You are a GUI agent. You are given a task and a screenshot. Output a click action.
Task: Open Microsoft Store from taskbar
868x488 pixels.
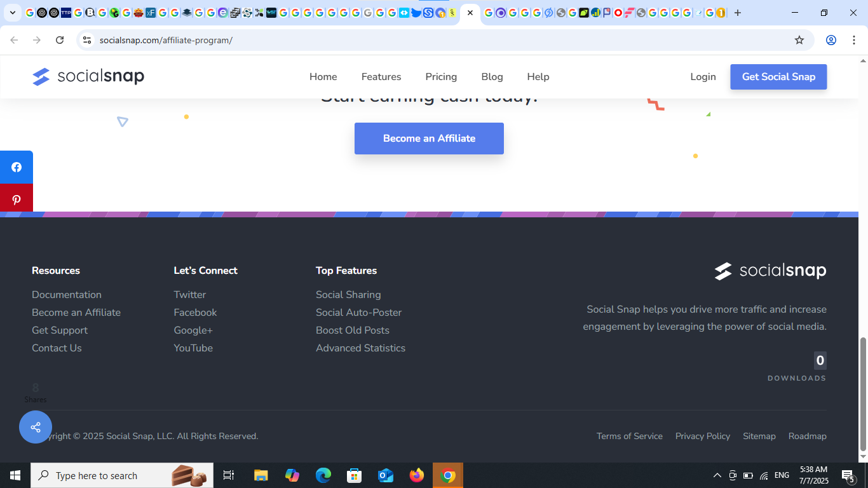pos(355,475)
